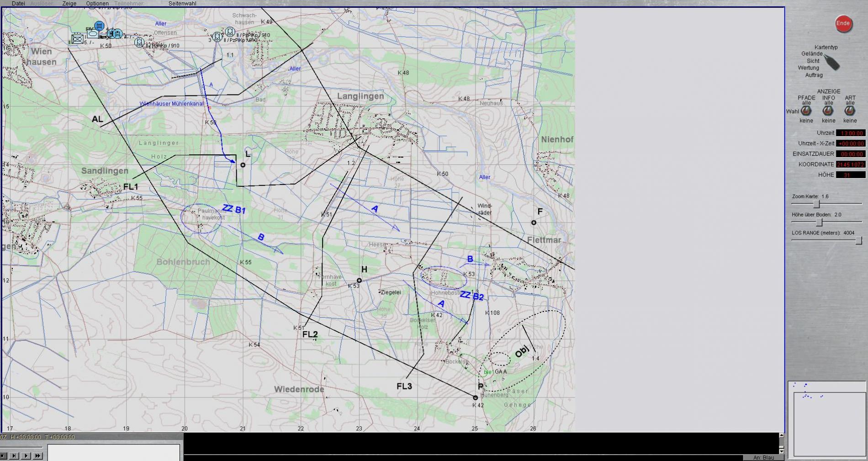Viewport: 868px width, 461px height.
Task: Toggle the ART display knob
Action: [x=850, y=111]
